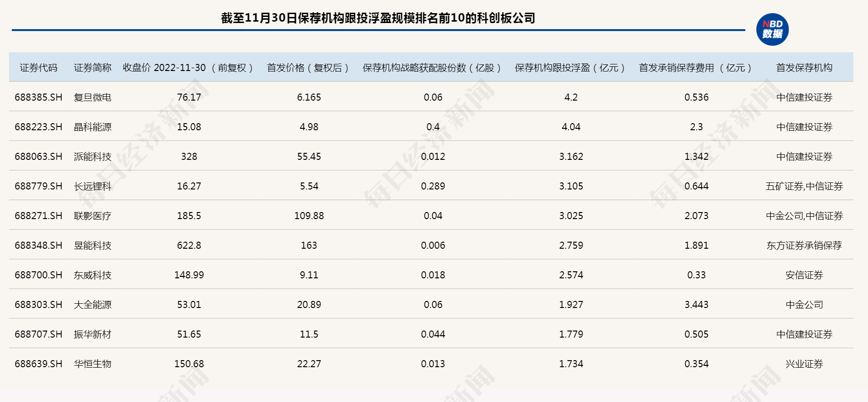Click sponsor 兴业证券

[x=804, y=364]
